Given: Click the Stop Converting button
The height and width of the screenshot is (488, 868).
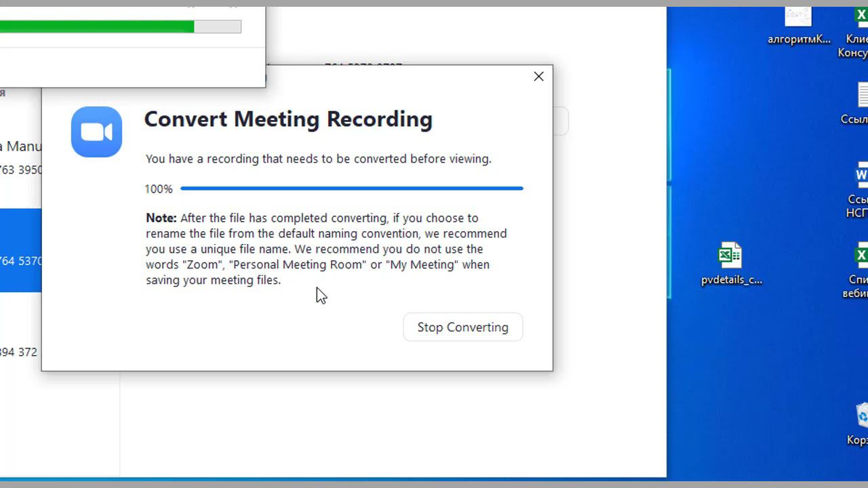Looking at the screenshot, I should click(463, 327).
